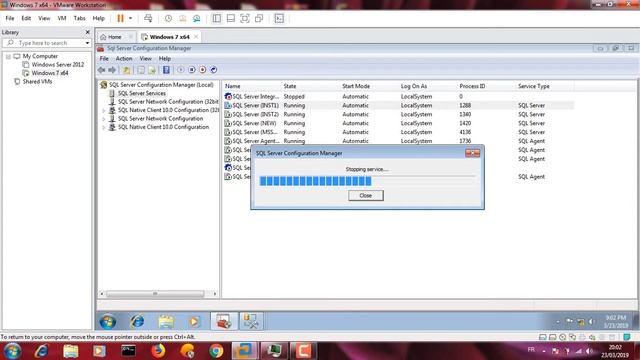This screenshot has width=640, height=360.
Task: Expand SQL Native Client 10.0 Configuration (32bit)
Action: tap(104, 111)
